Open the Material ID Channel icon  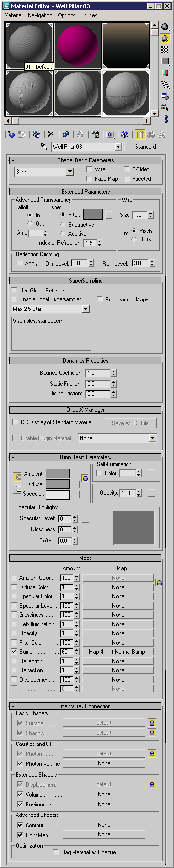(x=110, y=134)
